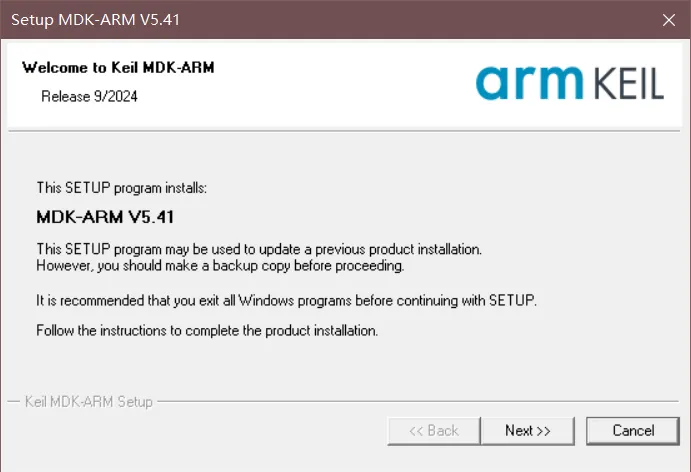Viewport: 691px width, 472px height.
Task: Click the "Follow the instructions" line
Action: (x=207, y=330)
